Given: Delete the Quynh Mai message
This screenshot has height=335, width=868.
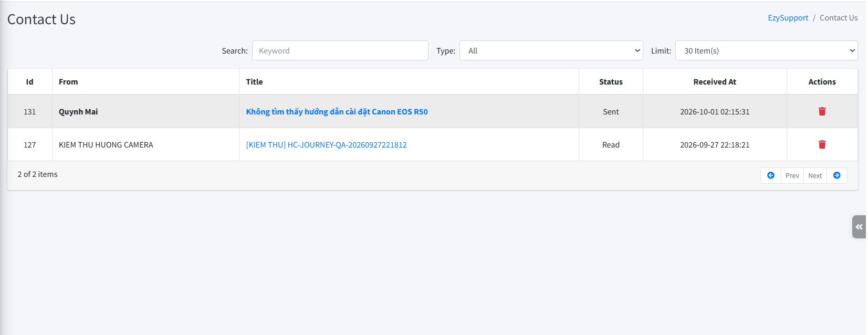Looking at the screenshot, I should click(822, 111).
